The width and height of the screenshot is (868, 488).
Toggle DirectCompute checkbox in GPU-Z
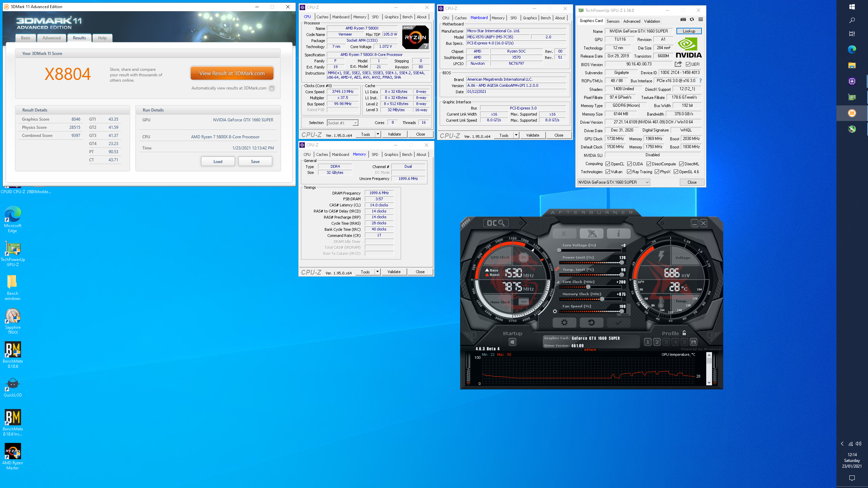(649, 164)
